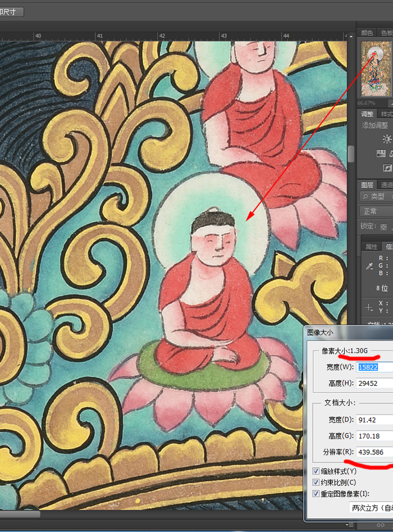Image resolution: width=393 pixels, height=532 pixels.
Task: Toggle the 重定图像像素(I) checkbox
Action: click(316, 493)
